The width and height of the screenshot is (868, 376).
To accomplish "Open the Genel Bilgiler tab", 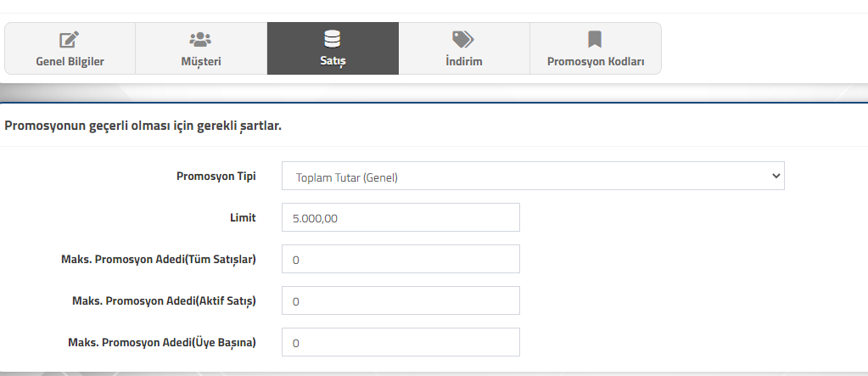I will (x=70, y=48).
